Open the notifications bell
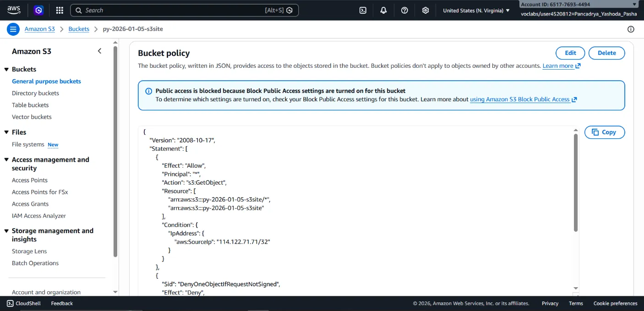This screenshot has width=644, height=311. (383, 10)
